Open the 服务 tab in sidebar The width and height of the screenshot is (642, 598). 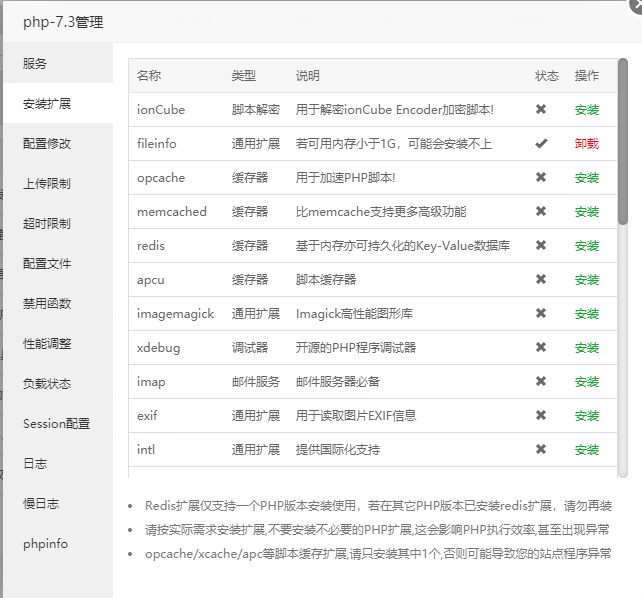pos(35,63)
